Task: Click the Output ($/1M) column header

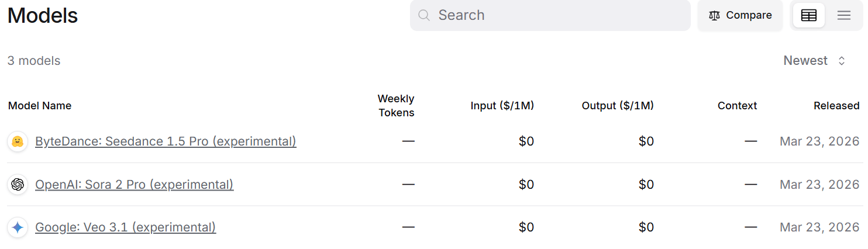Action: pyautogui.click(x=618, y=106)
